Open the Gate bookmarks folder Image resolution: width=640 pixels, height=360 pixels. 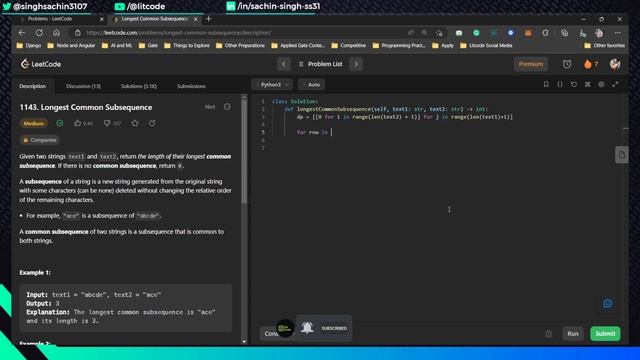pyautogui.click(x=148, y=45)
